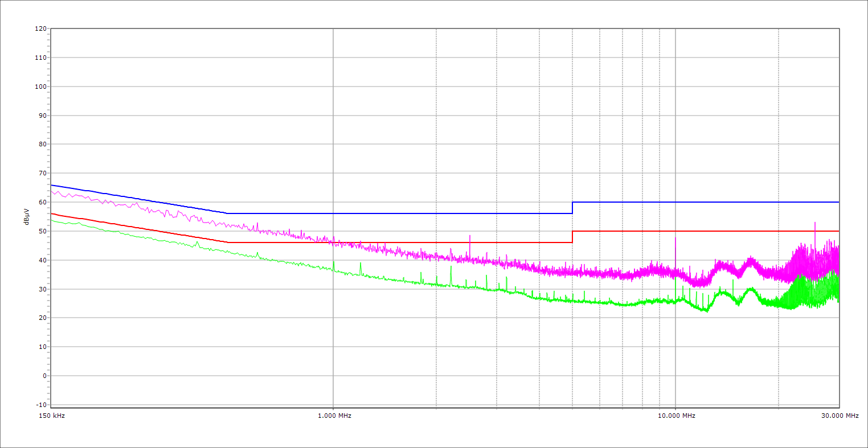Click the 0 y-axis tick label

pos(43,376)
